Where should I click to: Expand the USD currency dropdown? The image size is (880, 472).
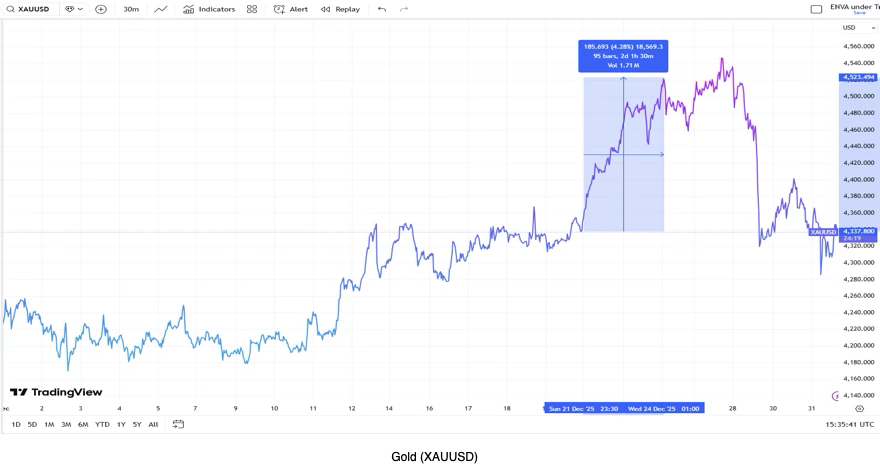coord(858,28)
